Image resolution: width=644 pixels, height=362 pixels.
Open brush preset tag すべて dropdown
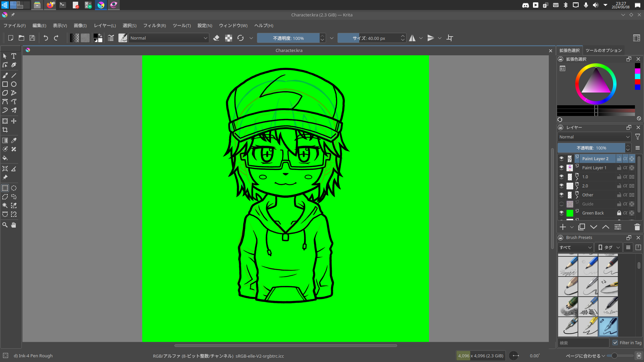(x=576, y=247)
